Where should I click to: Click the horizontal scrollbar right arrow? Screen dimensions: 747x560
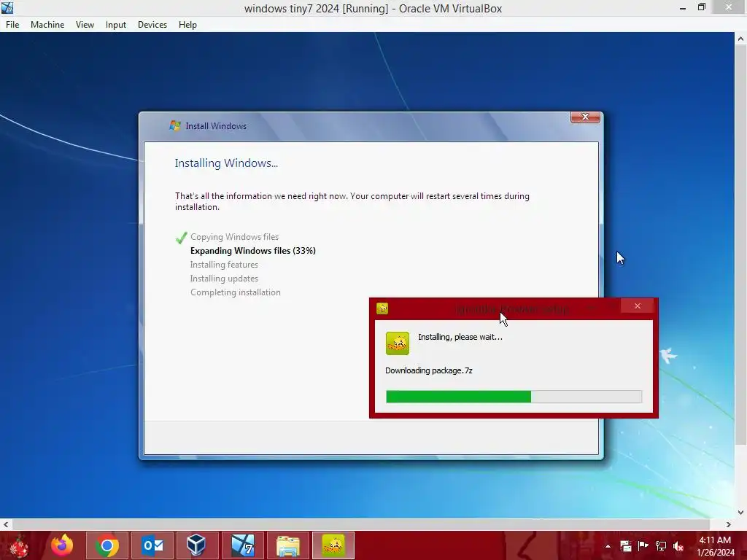[729, 524]
